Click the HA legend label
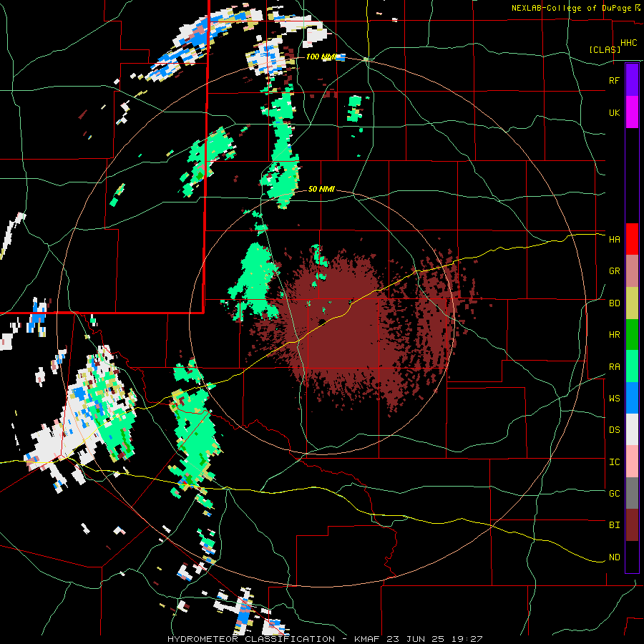This screenshot has height=644, width=644. tap(614, 240)
